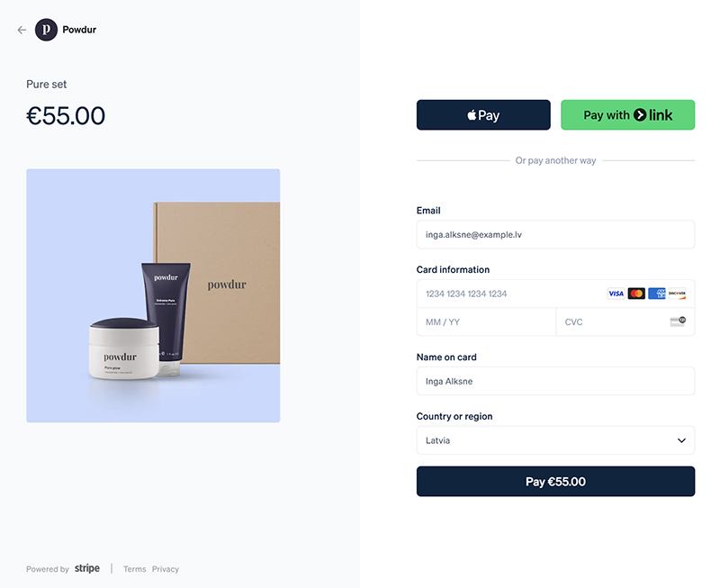Click the Discover card icon
Image resolution: width=720 pixels, height=588 pixels.
click(x=678, y=294)
